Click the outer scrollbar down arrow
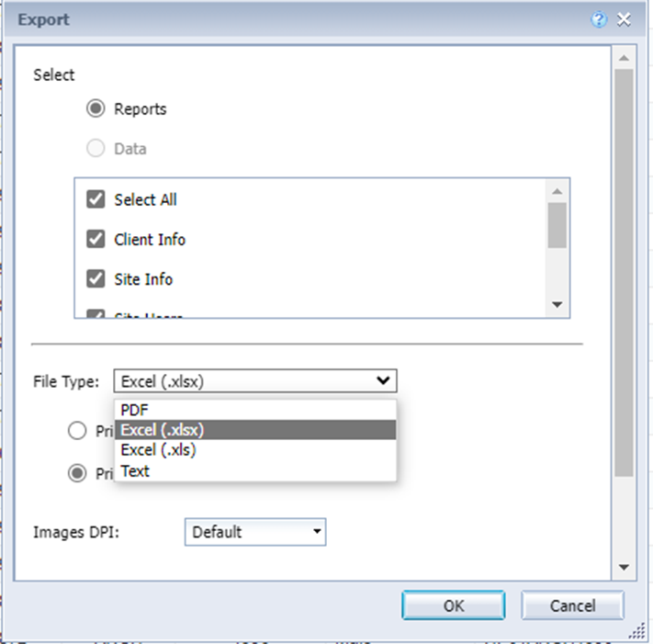The width and height of the screenshot is (653, 644). (x=624, y=568)
